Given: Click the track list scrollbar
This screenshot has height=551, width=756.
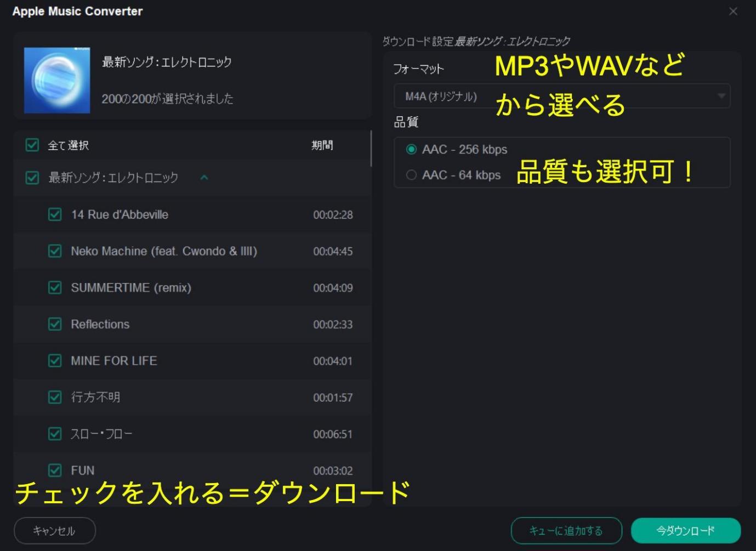Looking at the screenshot, I should 371,149.
